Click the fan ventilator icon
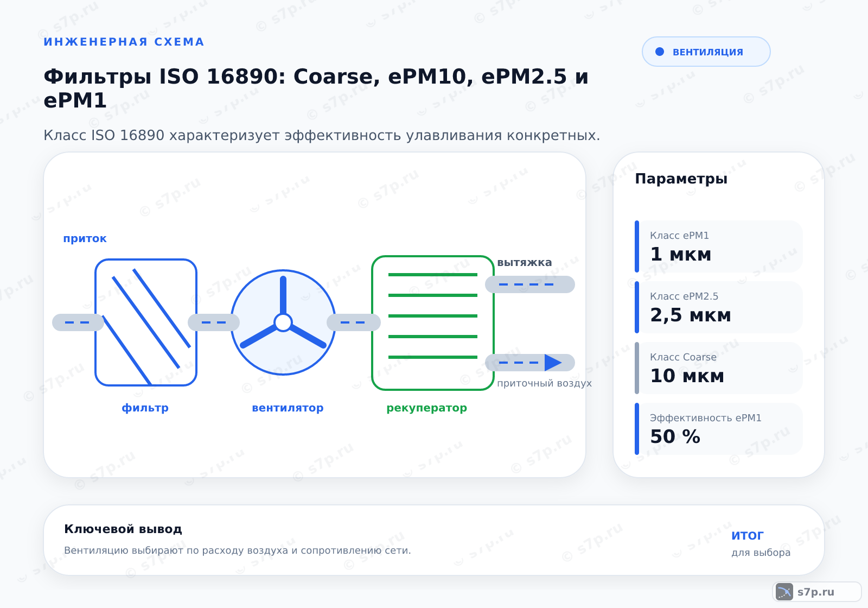The height and width of the screenshot is (608, 868). tap(283, 322)
